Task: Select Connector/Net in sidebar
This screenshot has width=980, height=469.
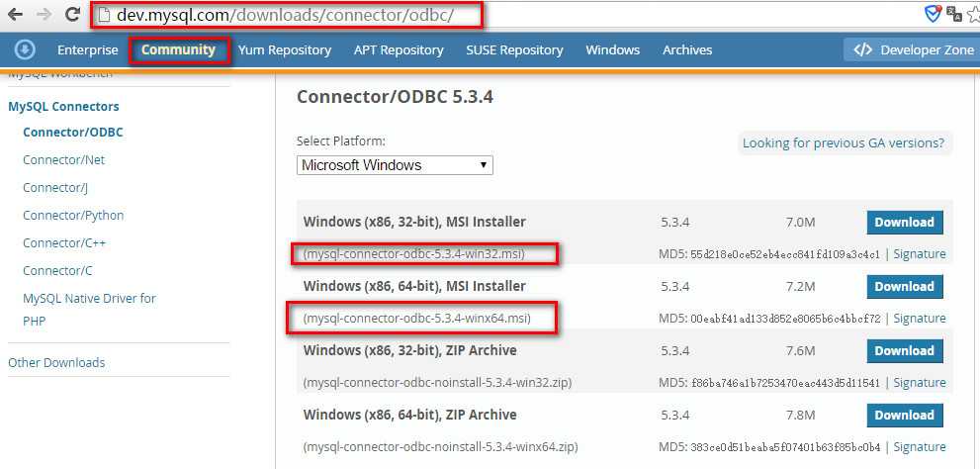Action: click(x=63, y=160)
